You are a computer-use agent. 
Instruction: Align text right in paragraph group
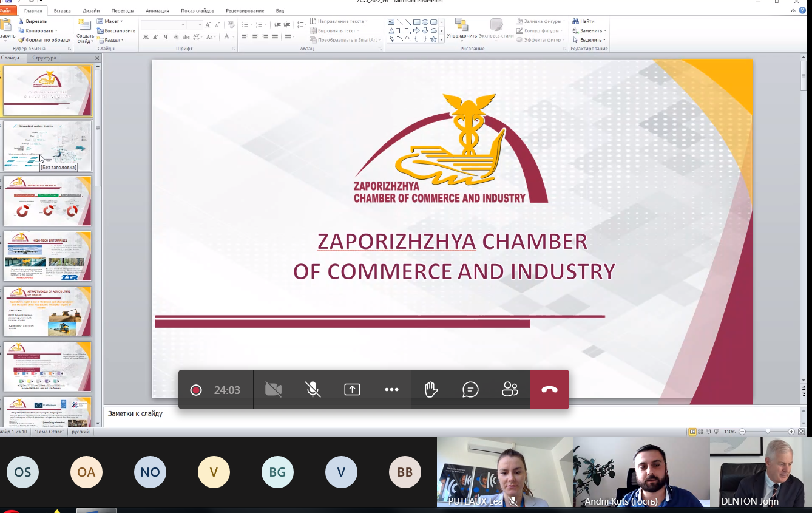click(265, 38)
